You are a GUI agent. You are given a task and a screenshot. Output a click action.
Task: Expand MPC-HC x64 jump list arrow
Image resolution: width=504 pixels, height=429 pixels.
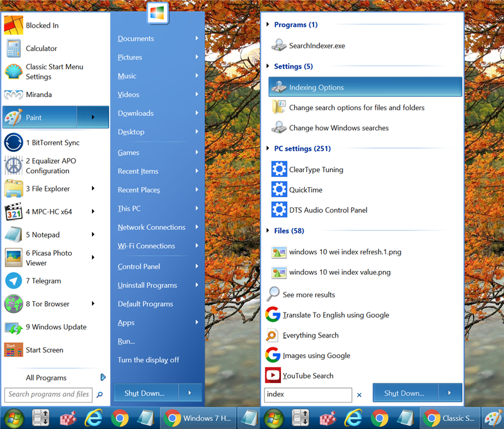coord(93,212)
